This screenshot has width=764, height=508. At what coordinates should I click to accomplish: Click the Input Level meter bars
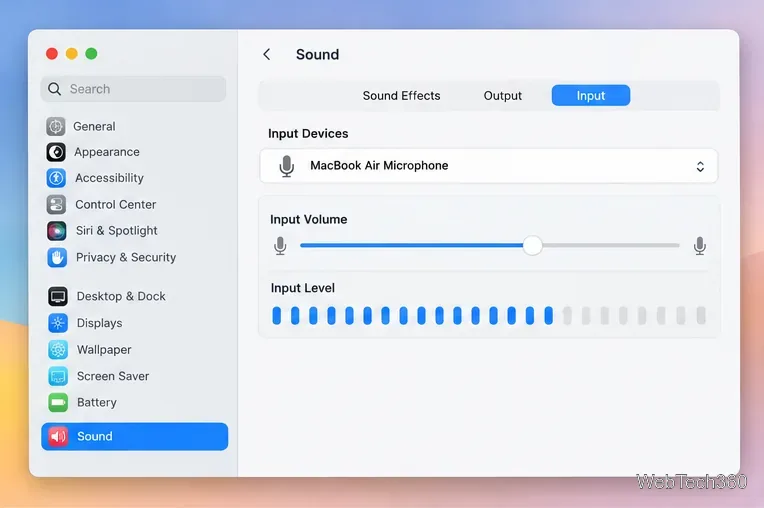coord(489,315)
